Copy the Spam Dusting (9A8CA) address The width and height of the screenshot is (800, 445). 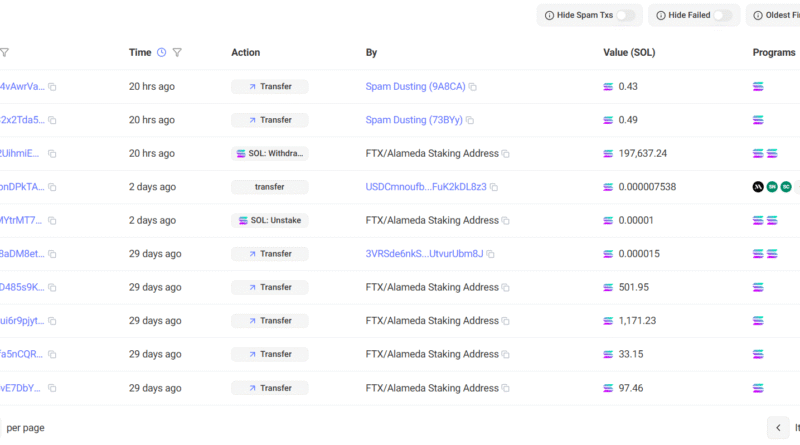[x=473, y=87]
